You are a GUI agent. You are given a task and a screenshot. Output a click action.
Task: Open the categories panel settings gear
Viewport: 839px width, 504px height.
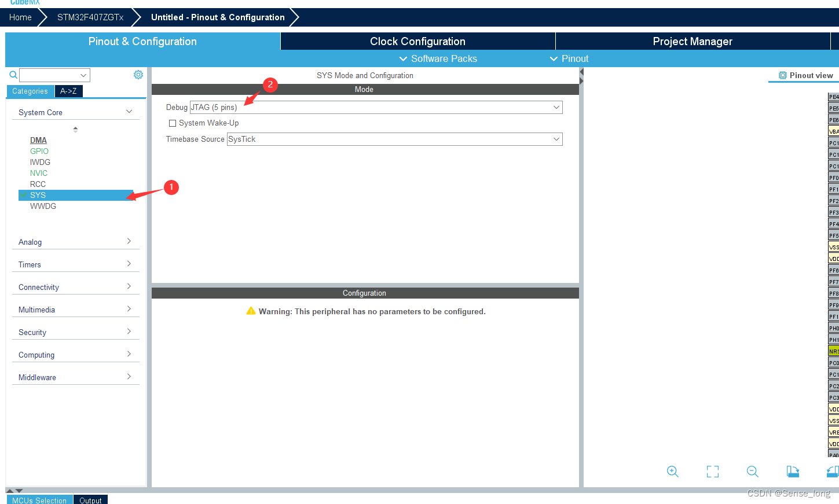click(138, 75)
